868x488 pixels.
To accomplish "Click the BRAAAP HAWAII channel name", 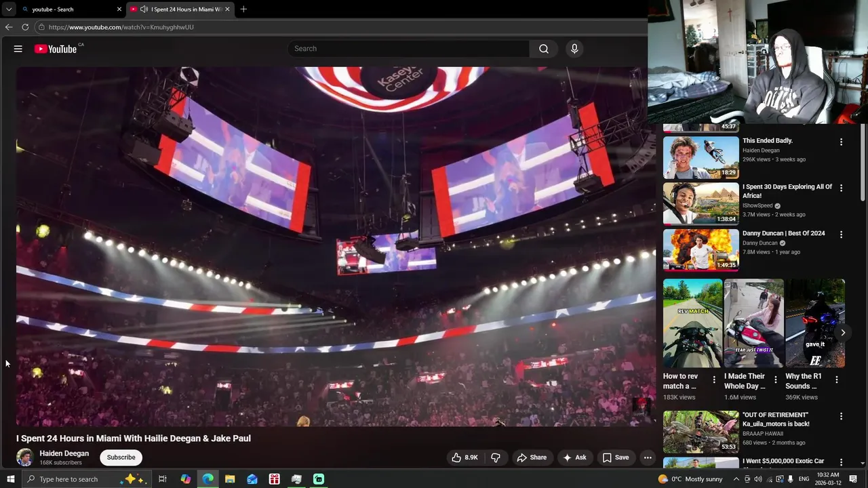I will [x=763, y=434].
